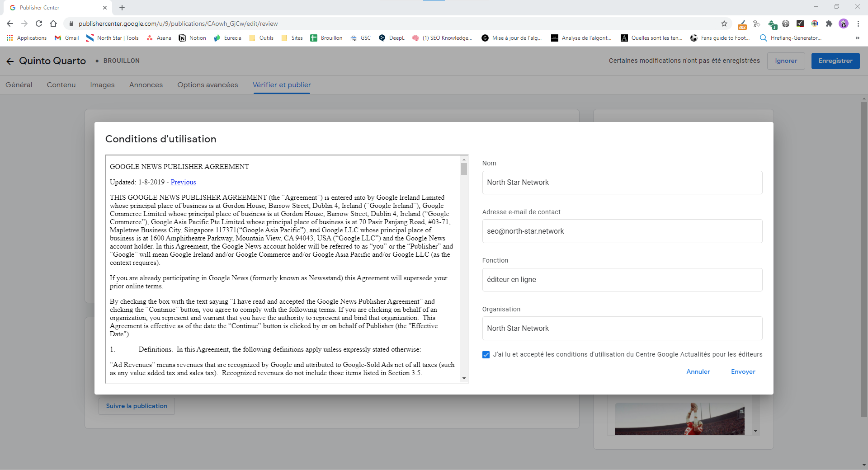868x470 pixels.
Task: Click the back arrow beside Quinto Quarto
Action: pos(10,61)
